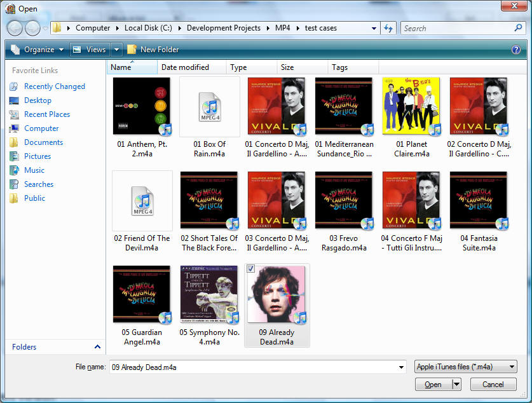
Task: Click the Desktop icon in Favorite Links
Action: [14, 100]
